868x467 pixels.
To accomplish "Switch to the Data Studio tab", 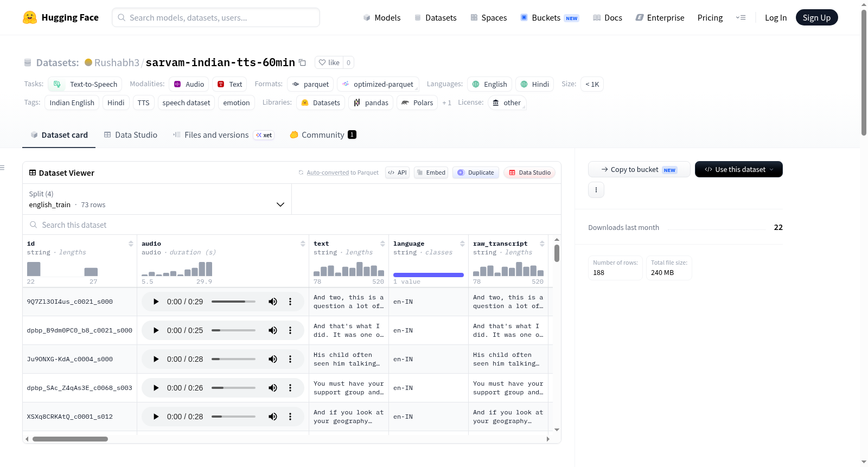I will 131,135.
